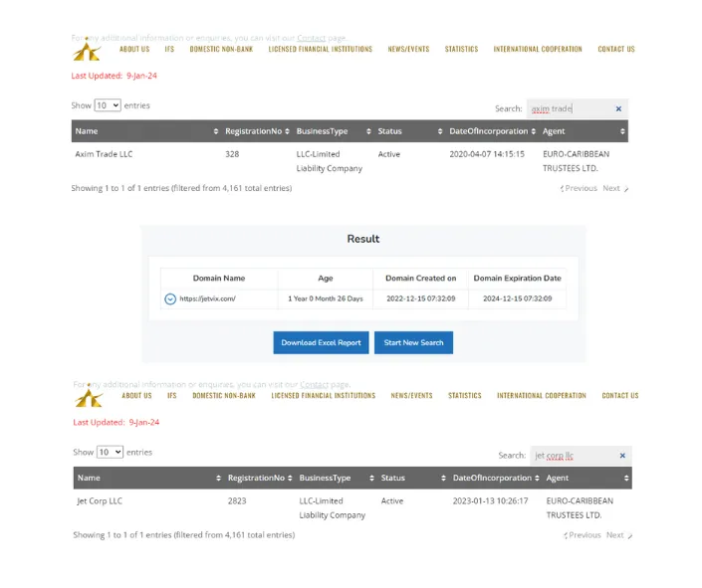Select Active status in Axim Trade row

(389, 154)
